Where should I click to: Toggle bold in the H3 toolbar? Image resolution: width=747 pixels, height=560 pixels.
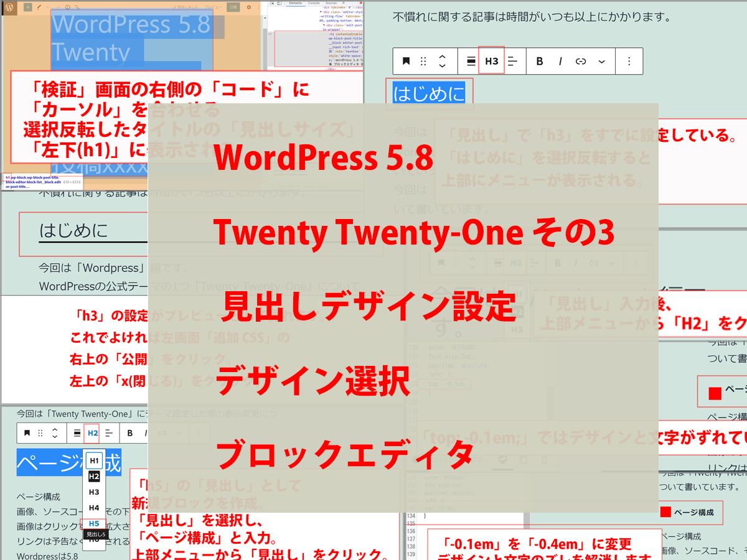(x=540, y=61)
